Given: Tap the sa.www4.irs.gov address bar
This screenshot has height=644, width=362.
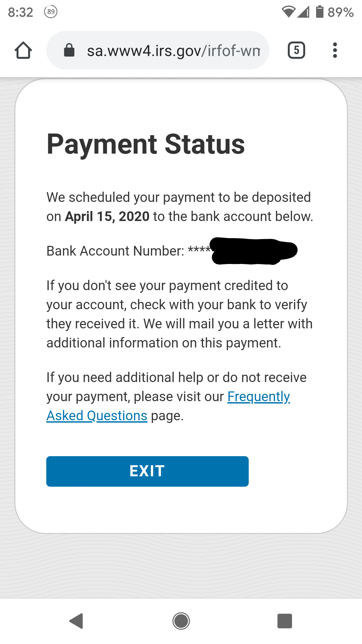Looking at the screenshot, I should (x=173, y=50).
